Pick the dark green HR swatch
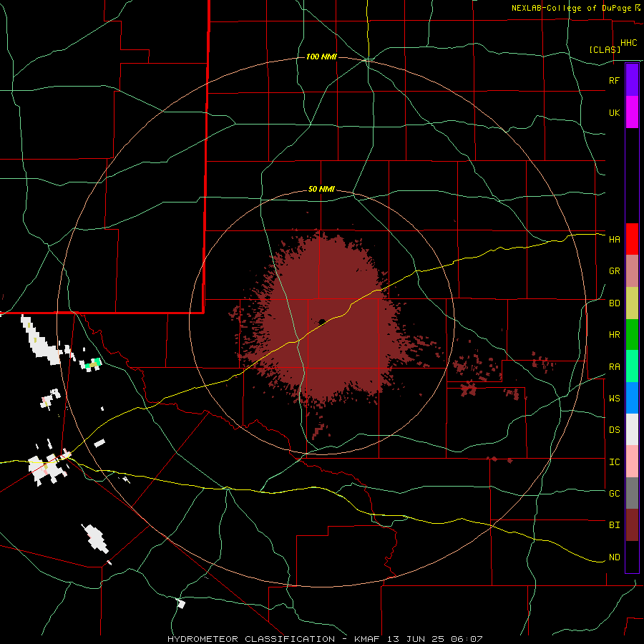 tap(632, 335)
